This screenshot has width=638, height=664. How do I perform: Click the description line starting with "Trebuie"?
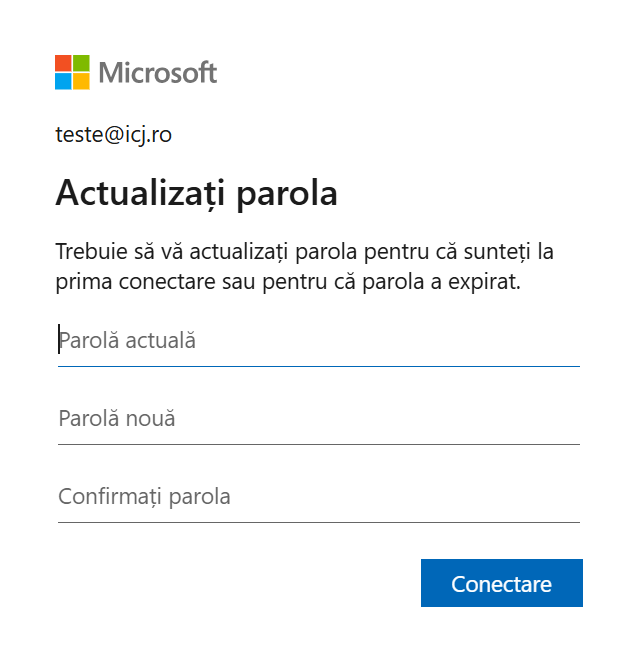click(x=304, y=251)
